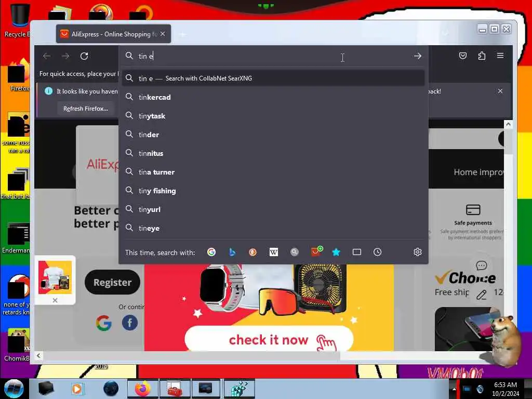
Task: Select the tina turner suggestion
Action: coord(273,172)
